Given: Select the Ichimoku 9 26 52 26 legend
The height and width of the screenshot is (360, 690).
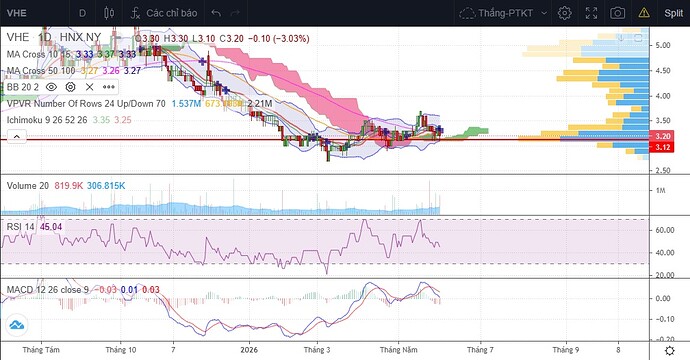Looking at the screenshot, I should point(47,120).
